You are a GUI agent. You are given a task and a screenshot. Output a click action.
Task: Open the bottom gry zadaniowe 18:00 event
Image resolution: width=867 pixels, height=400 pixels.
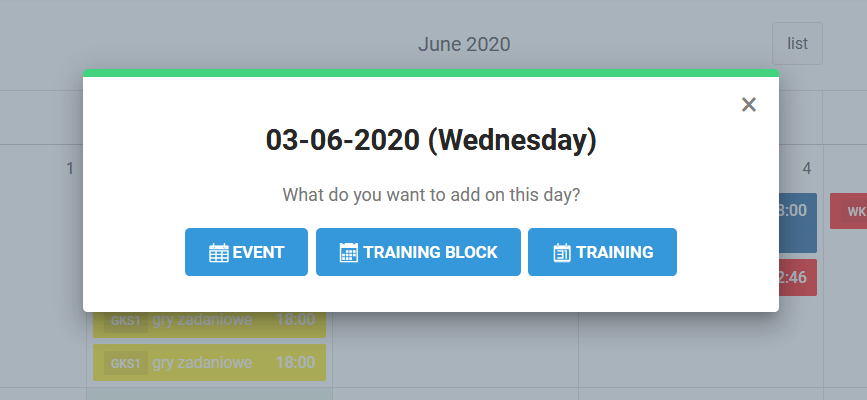pyautogui.click(x=209, y=362)
